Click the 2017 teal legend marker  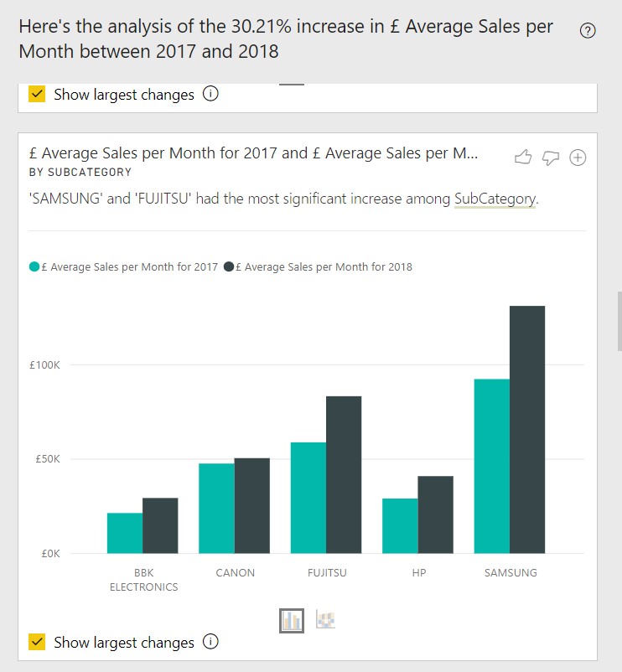[34, 267]
